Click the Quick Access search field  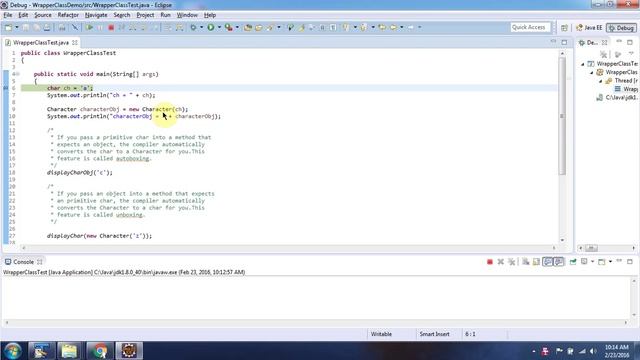[530, 27]
